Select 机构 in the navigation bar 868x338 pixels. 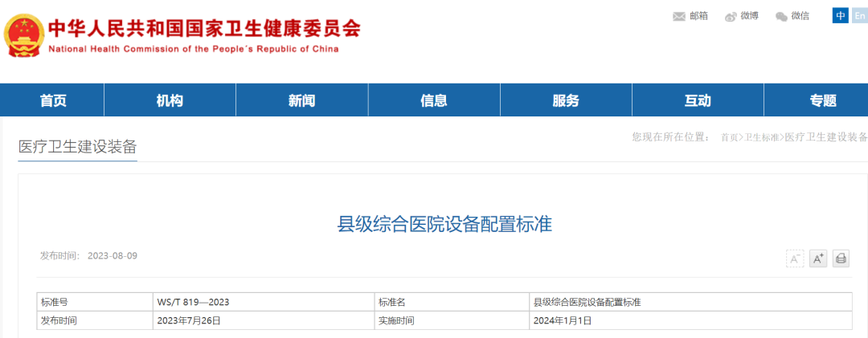(x=170, y=100)
